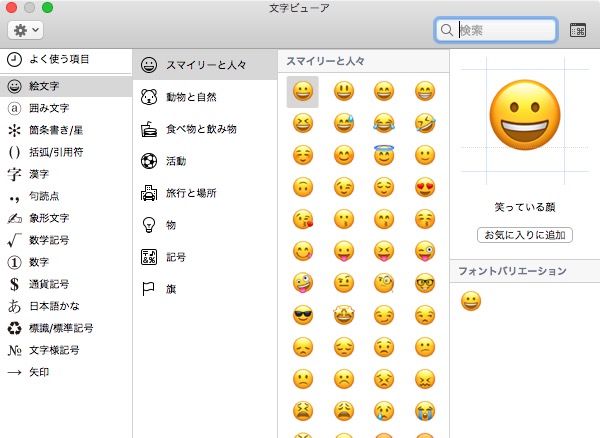Open 標識/標準記号 category
Screen dimensions: 600x438
[66, 328]
